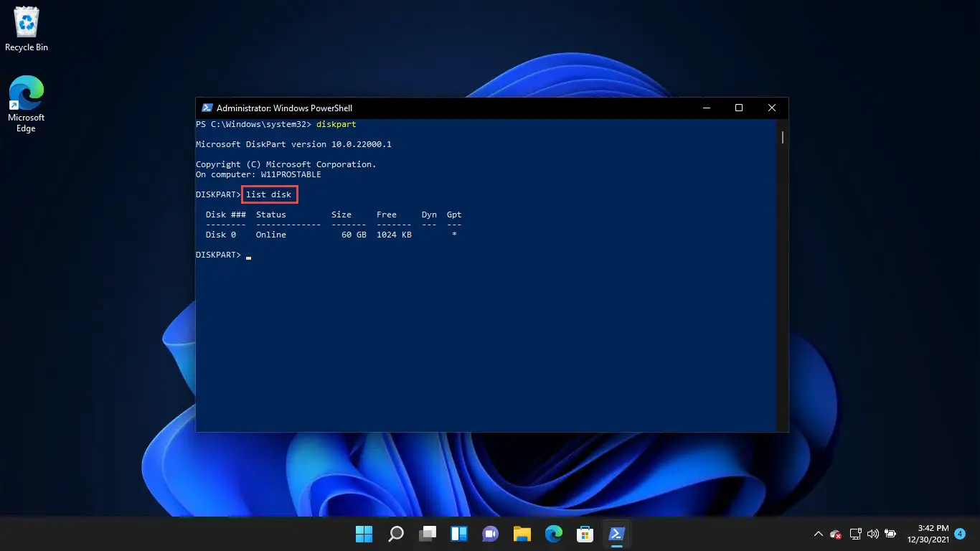Click the Gpt asterisk for Disk 0
980x551 pixels.
click(454, 235)
